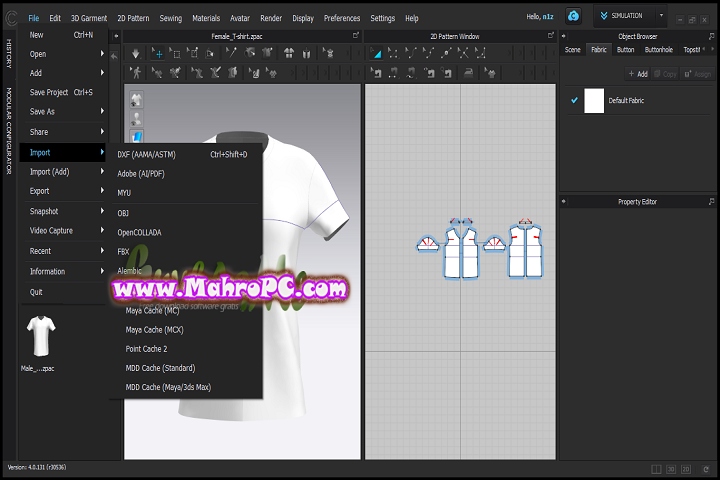The image size is (720, 480).
Task: Collapse the Object Browser panel arrow
Action: coord(563,36)
